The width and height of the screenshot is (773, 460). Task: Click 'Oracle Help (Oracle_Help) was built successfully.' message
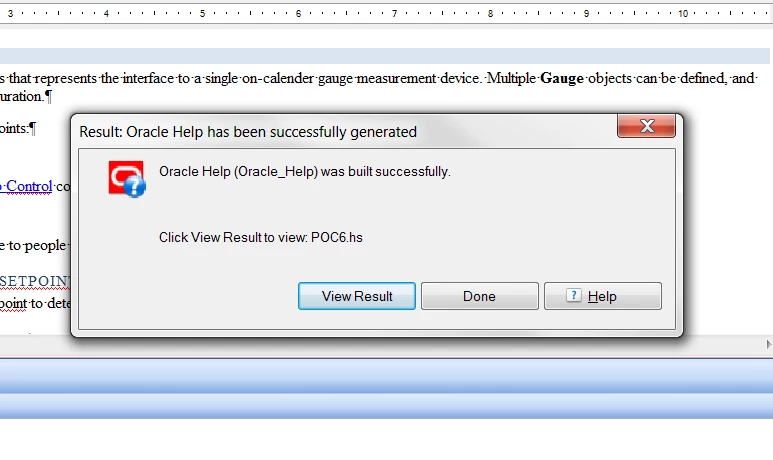[x=305, y=172]
